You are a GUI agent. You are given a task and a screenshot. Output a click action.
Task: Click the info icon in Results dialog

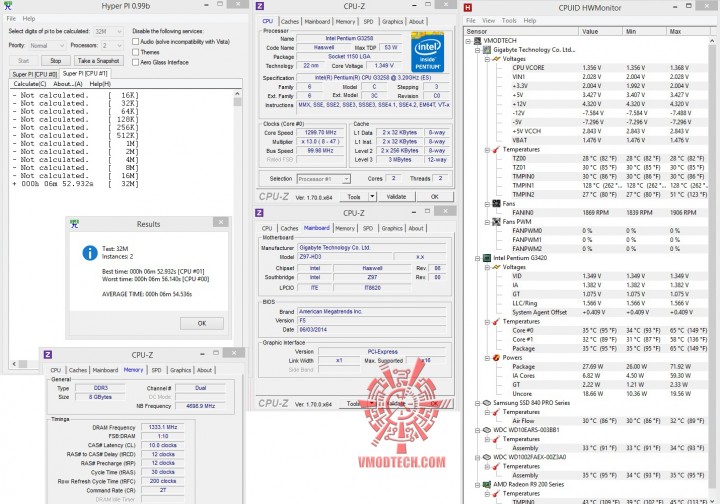90,253
